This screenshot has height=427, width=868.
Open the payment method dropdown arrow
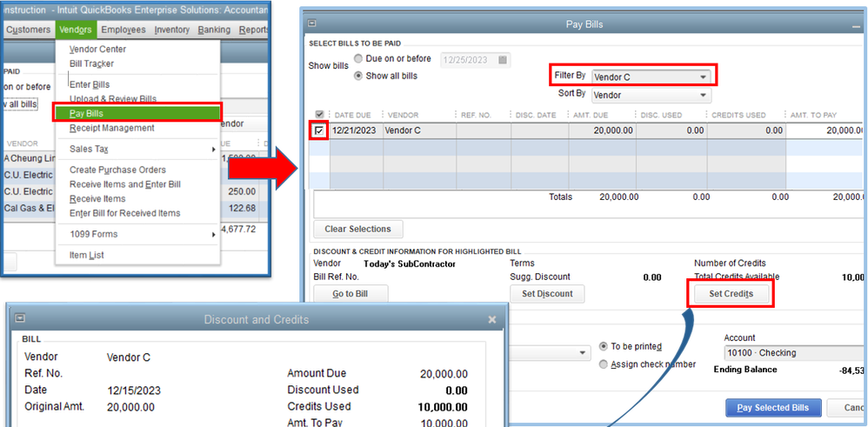(583, 353)
